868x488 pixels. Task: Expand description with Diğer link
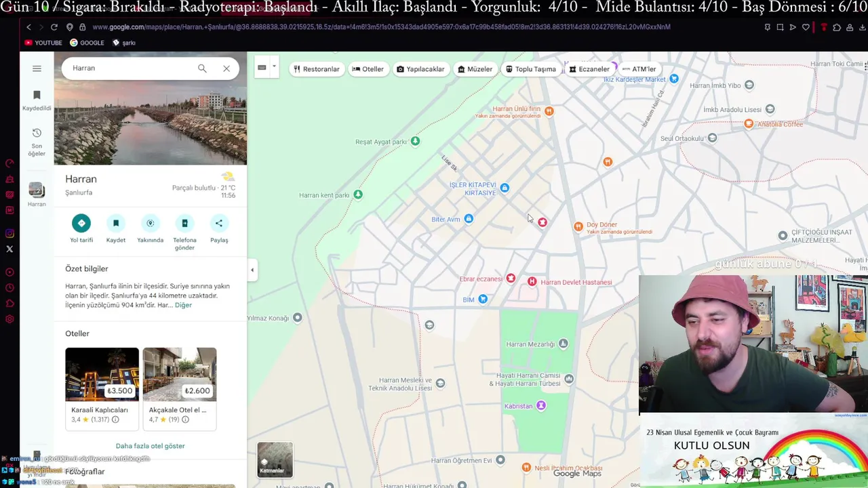point(183,305)
